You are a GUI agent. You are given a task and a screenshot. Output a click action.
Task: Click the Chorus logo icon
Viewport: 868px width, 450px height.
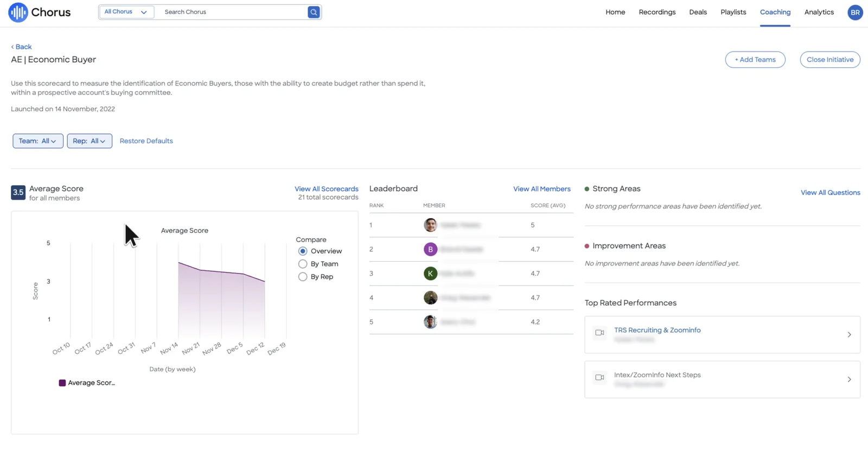click(x=18, y=12)
